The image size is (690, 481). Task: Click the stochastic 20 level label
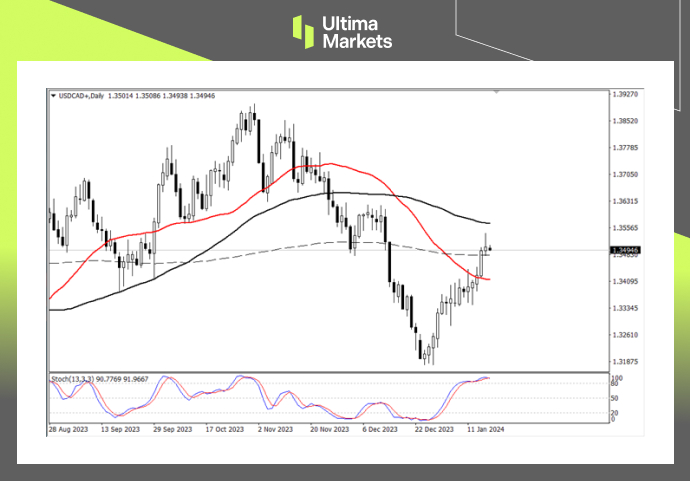(x=616, y=411)
